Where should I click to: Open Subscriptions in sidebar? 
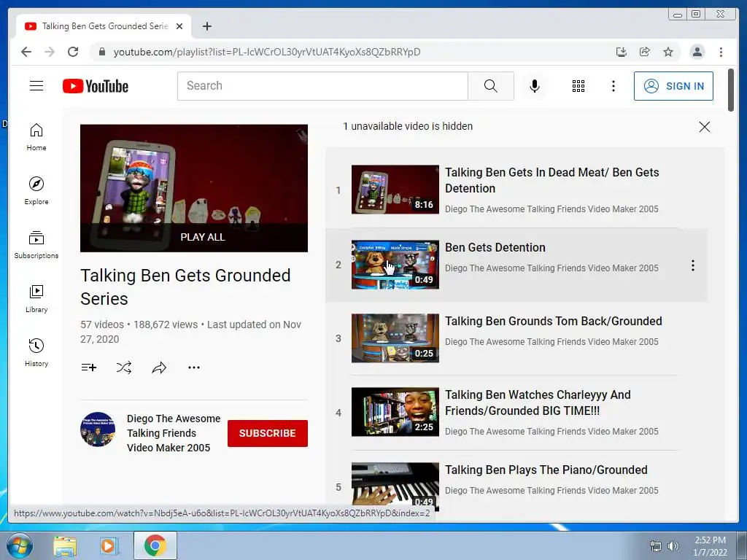coord(36,245)
